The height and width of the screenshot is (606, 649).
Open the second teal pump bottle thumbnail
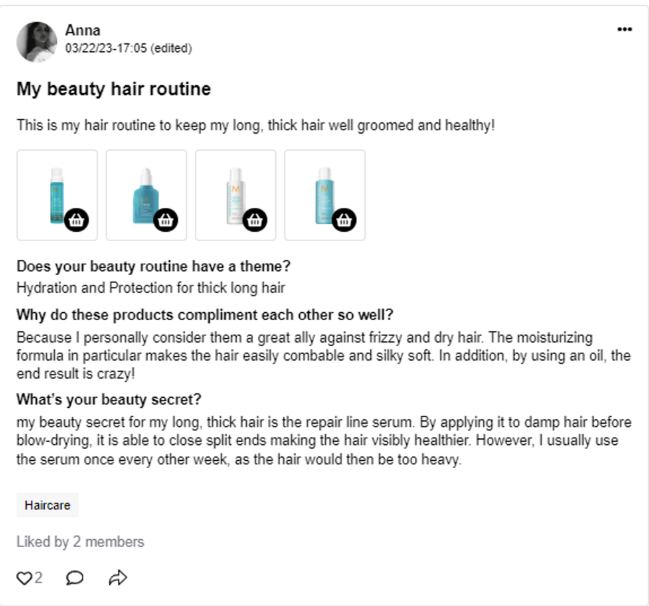141,192
